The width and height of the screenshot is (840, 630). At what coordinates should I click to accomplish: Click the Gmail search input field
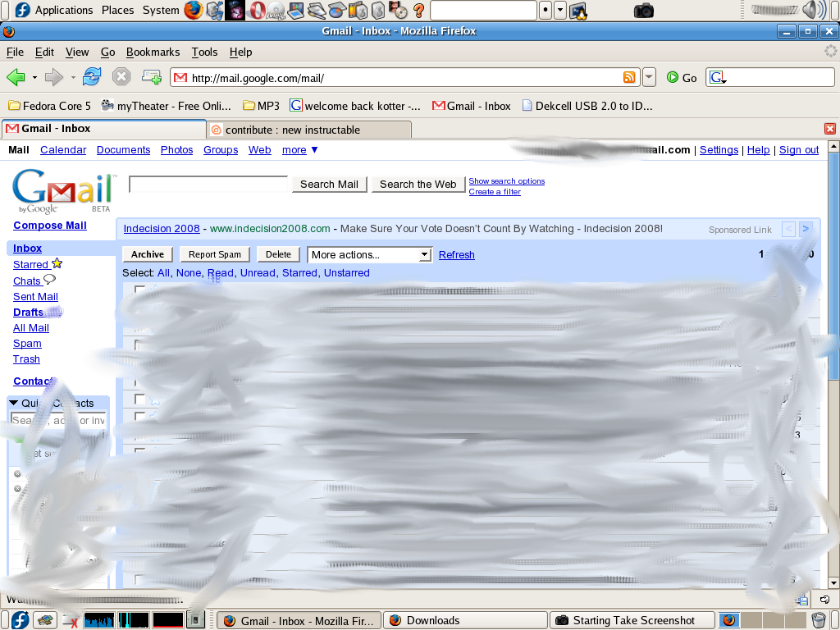[208, 185]
